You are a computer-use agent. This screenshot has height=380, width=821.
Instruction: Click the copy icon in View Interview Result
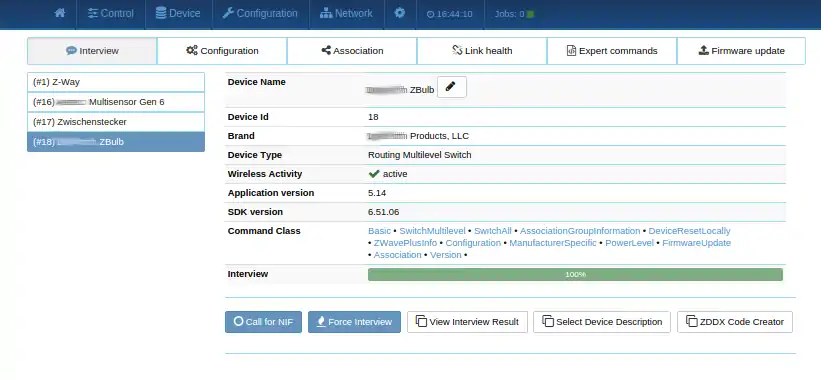pyautogui.click(x=421, y=321)
